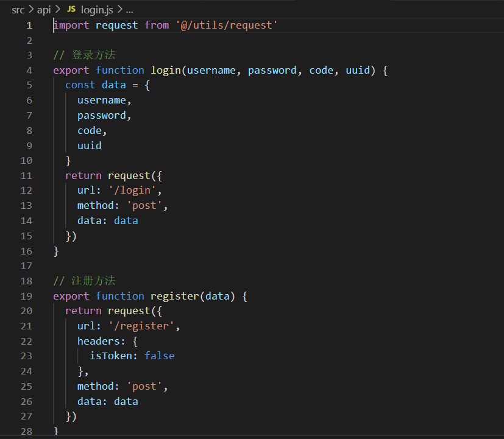Click the uuid property on line 9
This screenshot has width=504, height=439.
(89, 146)
